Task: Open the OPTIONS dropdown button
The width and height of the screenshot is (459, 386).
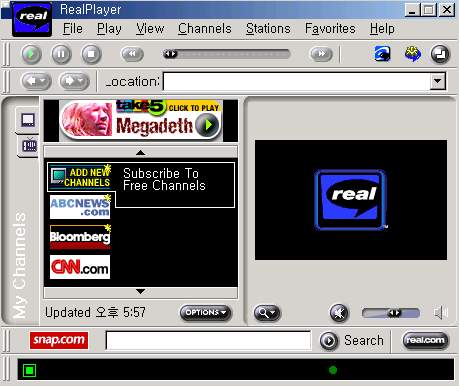Action: pos(206,313)
